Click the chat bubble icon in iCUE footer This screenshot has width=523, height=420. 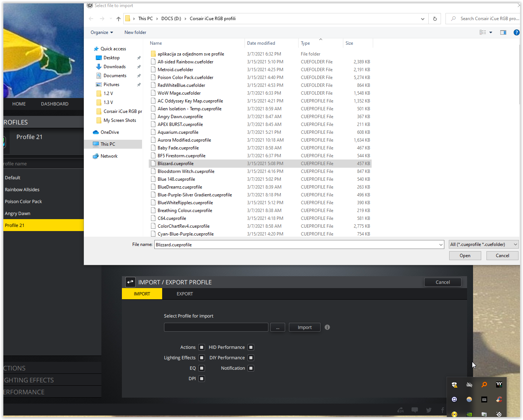click(415, 410)
